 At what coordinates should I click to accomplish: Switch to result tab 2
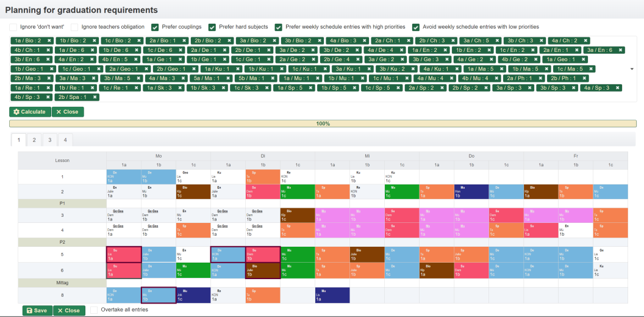tap(34, 140)
